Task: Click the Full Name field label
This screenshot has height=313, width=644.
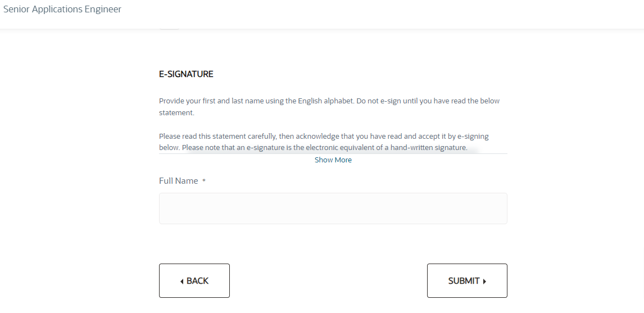Action: click(178, 181)
